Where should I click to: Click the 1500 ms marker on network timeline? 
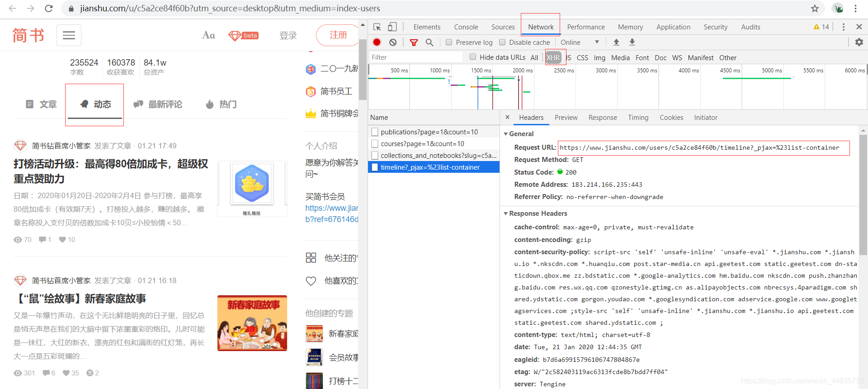tap(481, 70)
